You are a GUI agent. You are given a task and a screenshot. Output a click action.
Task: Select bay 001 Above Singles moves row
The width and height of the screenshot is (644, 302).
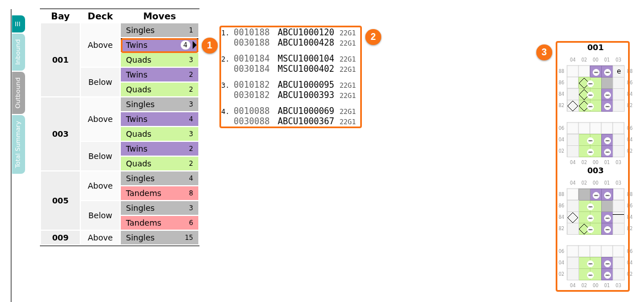pyautogui.click(x=160, y=30)
